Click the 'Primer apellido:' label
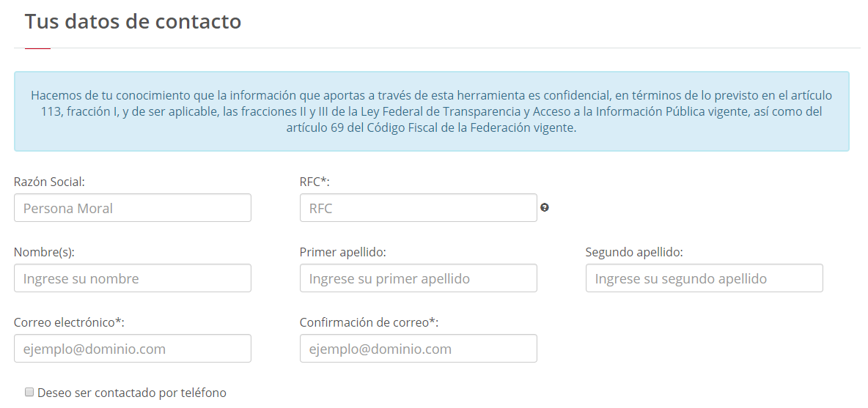 [x=342, y=252]
